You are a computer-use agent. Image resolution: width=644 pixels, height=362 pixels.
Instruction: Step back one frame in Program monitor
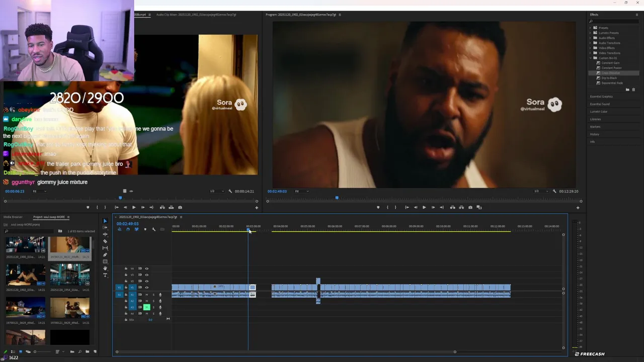pos(416,207)
